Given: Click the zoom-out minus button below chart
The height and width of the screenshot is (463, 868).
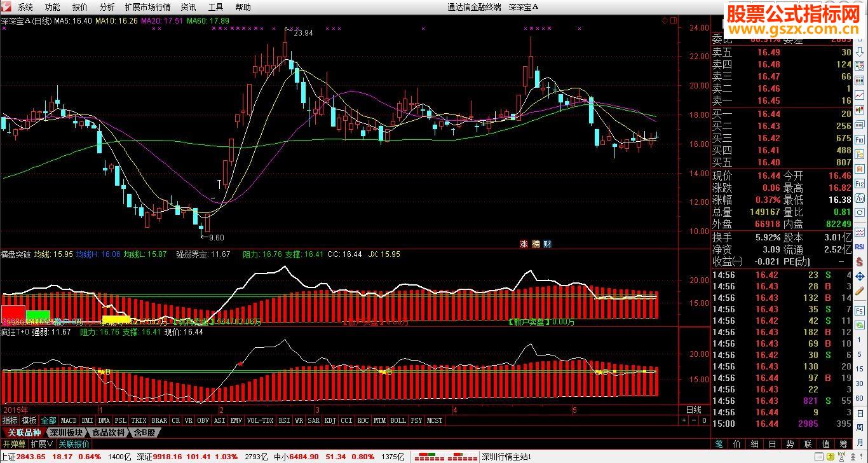Looking at the screenshot, I should (x=694, y=420).
